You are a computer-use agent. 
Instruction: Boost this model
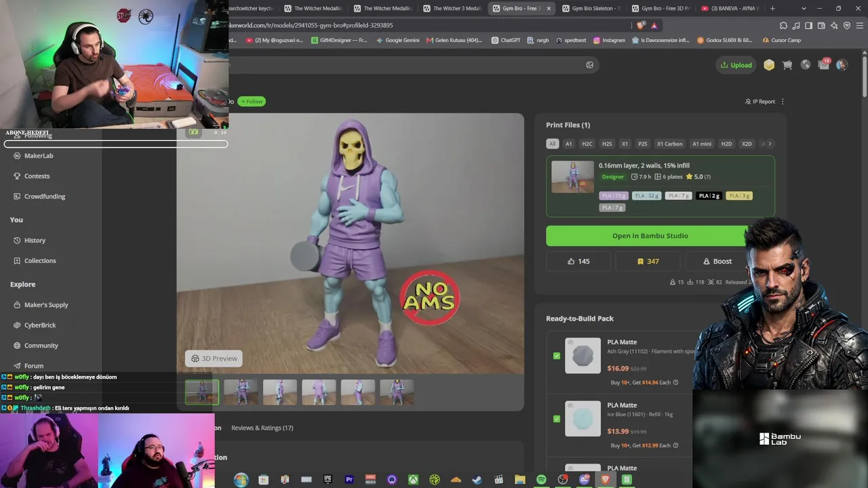717,261
